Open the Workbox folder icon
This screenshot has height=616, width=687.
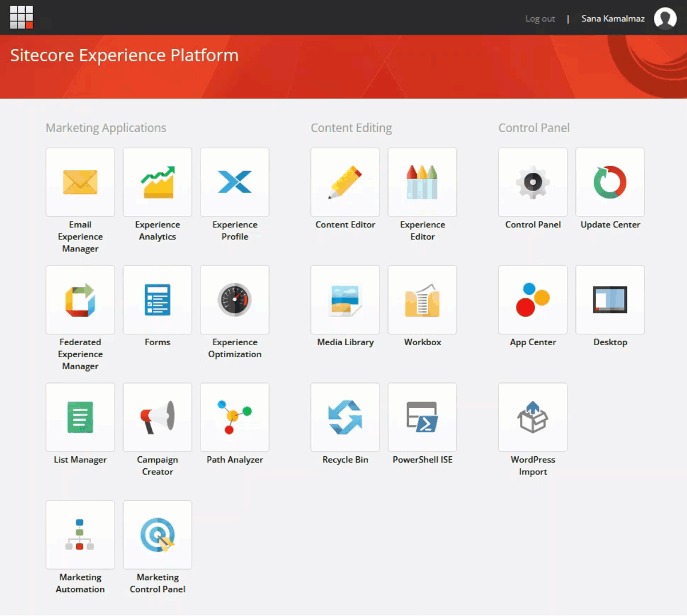423,299
